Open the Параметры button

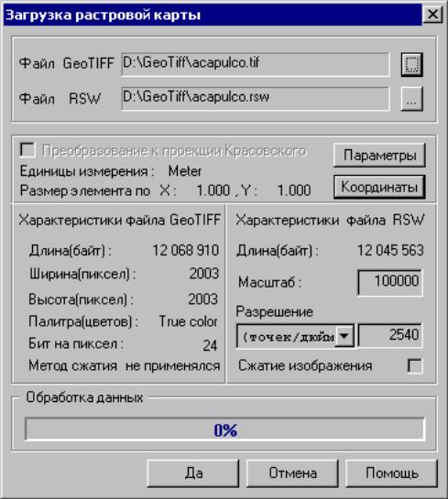(379, 156)
